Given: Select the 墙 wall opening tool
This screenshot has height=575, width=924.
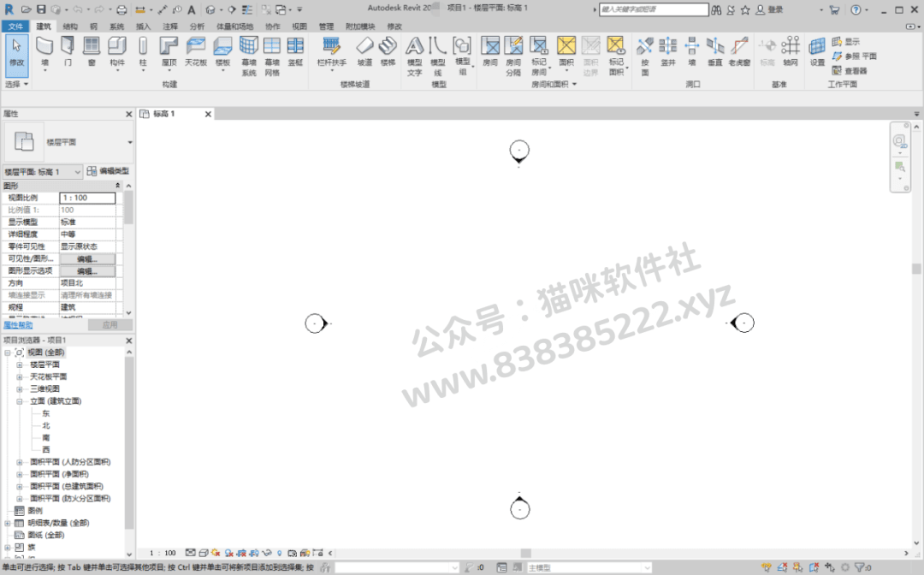Looking at the screenshot, I should click(692, 52).
